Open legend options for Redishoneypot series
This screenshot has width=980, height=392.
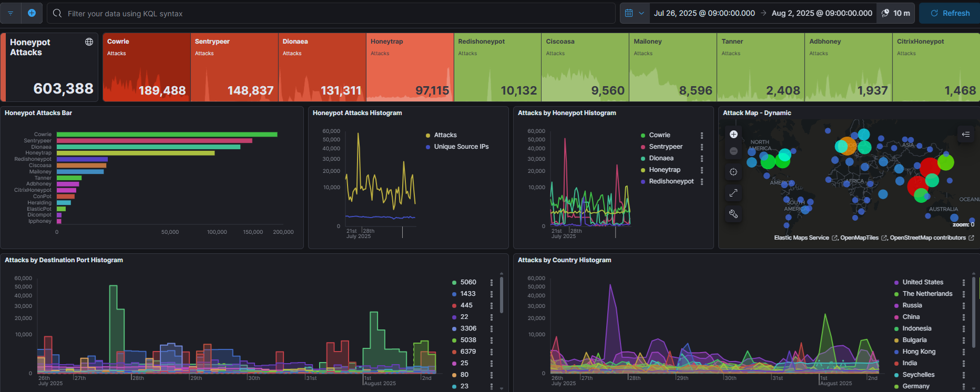tap(702, 181)
